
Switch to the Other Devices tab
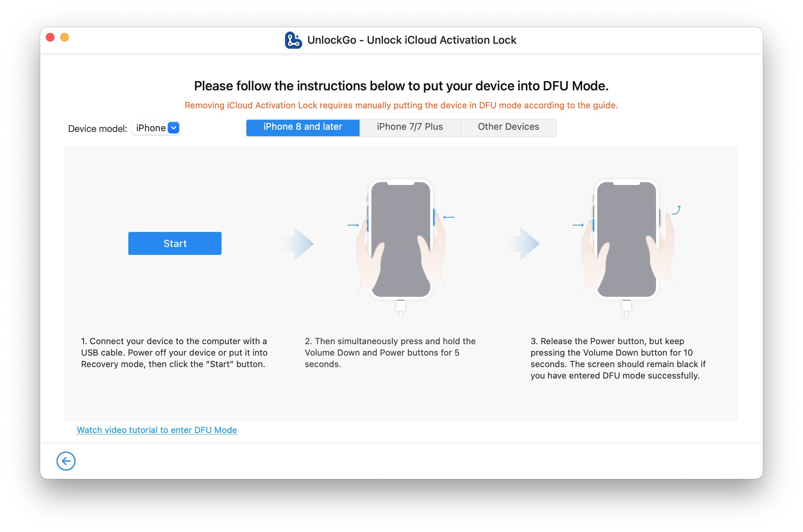(x=508, y=127)
